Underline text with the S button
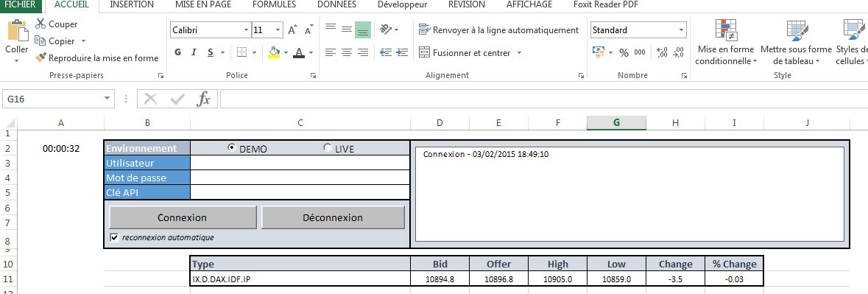 (211, 52)
